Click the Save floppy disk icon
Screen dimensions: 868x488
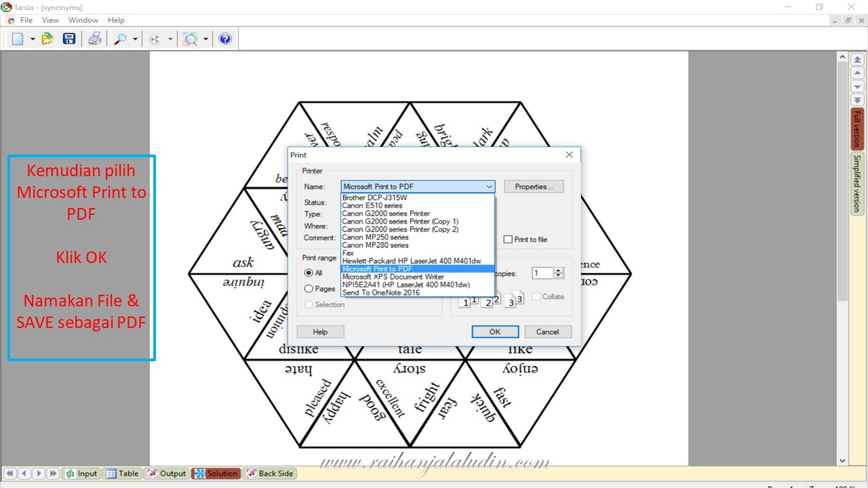click(68, 39)
